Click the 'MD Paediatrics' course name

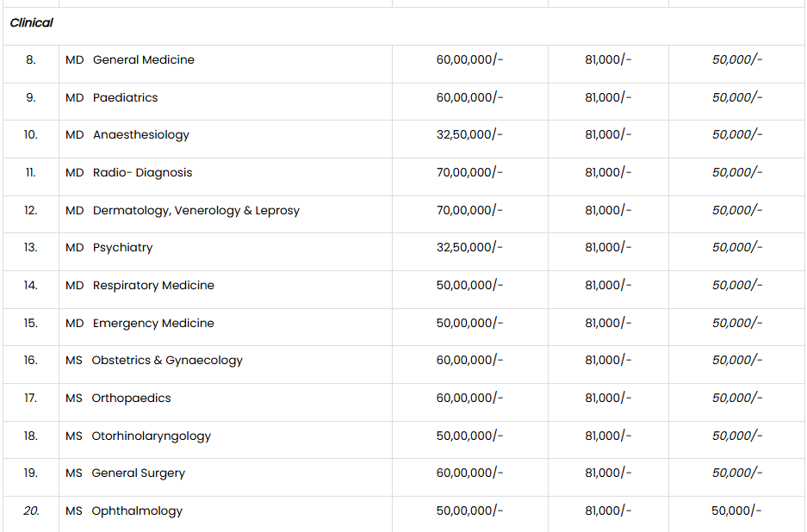[112, 98]
